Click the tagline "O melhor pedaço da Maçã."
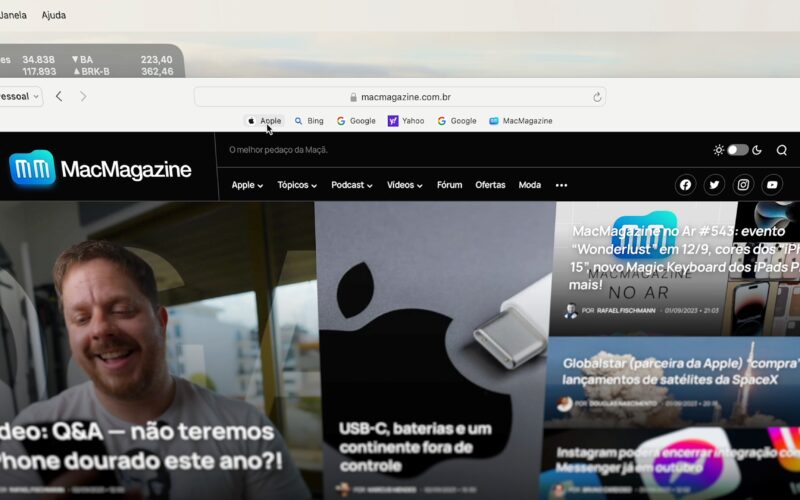The width and height of the screenshot is (800, 500). click(x=278, y=150)
